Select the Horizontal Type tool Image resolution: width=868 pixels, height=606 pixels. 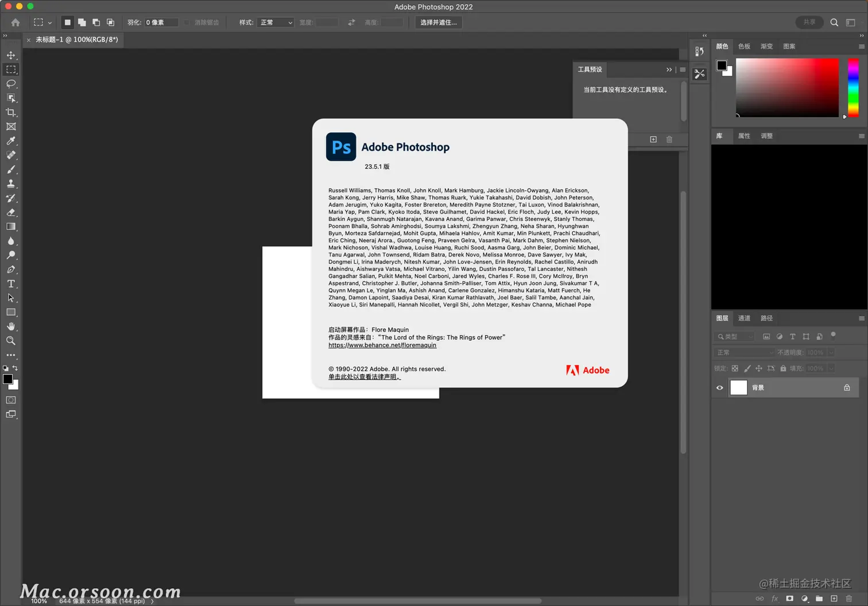tap(11, 284)
